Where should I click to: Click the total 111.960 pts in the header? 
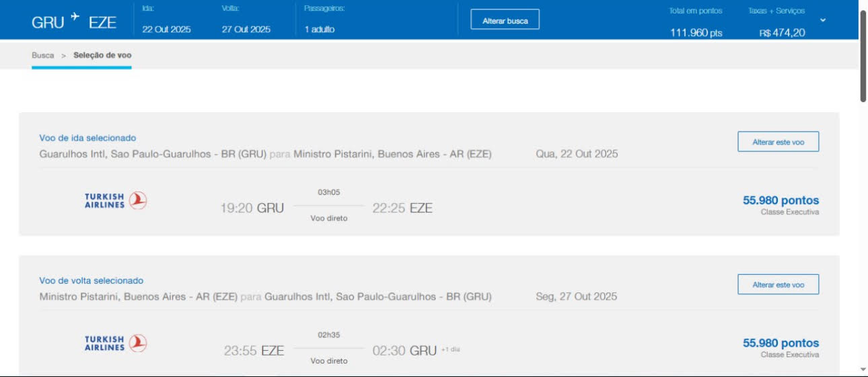696,32
